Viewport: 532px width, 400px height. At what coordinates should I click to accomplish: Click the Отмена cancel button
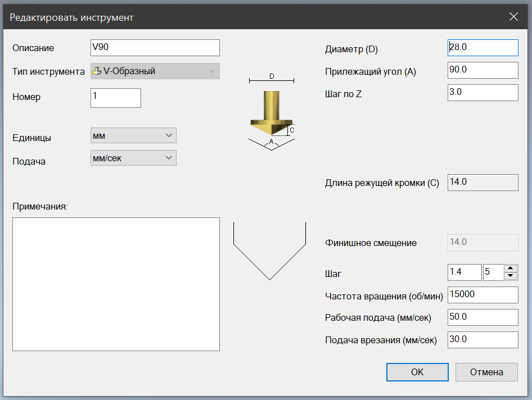tap(486, 372)
